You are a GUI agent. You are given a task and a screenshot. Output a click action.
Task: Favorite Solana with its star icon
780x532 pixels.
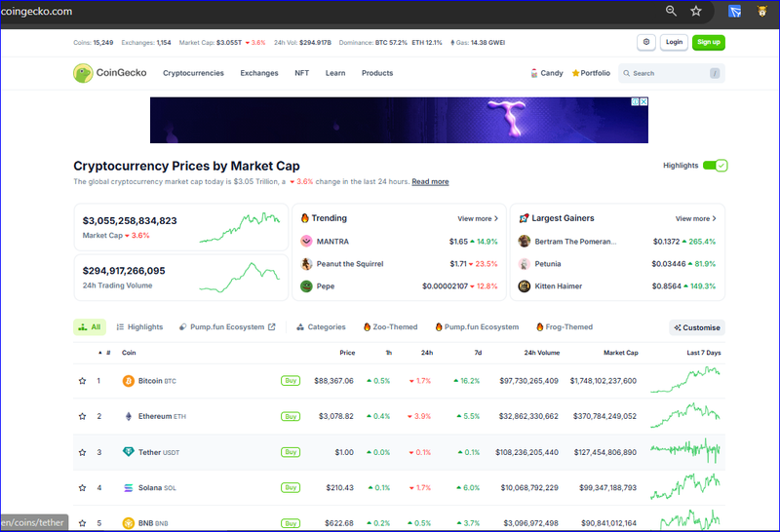point(83,488)
